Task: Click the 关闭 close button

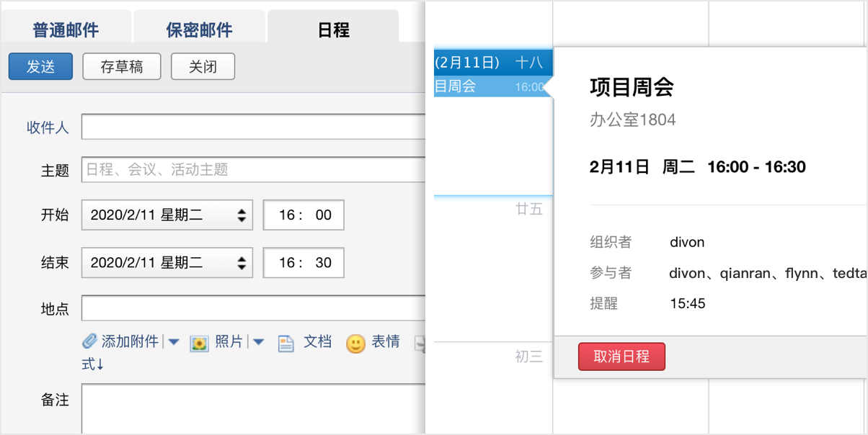Action: coord(203,66)
